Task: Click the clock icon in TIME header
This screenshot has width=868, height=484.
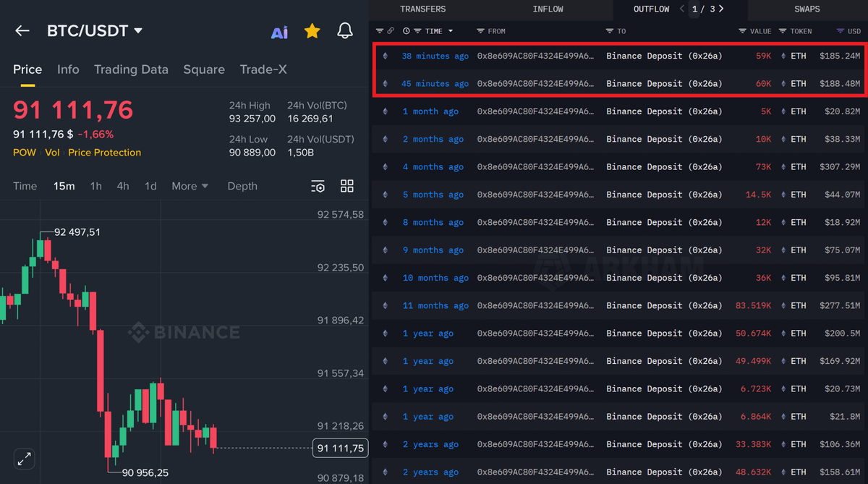Action: tap(406, 31)
